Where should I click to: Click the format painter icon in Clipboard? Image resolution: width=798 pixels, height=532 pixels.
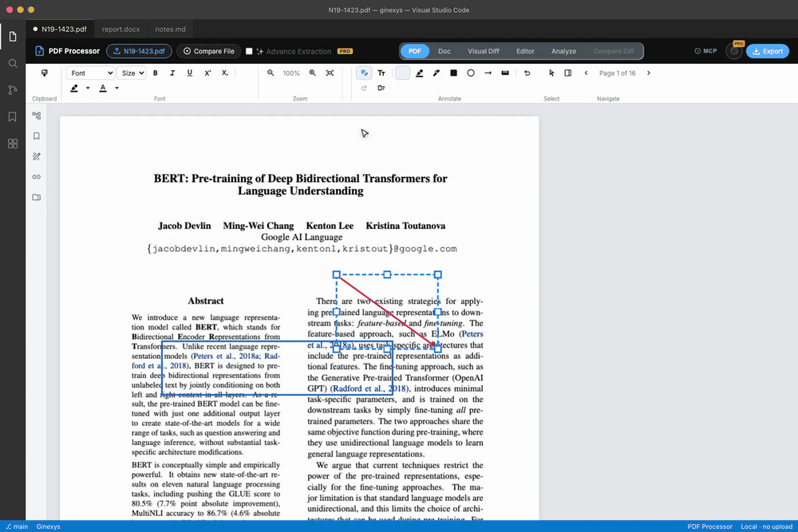click(44, 73)
